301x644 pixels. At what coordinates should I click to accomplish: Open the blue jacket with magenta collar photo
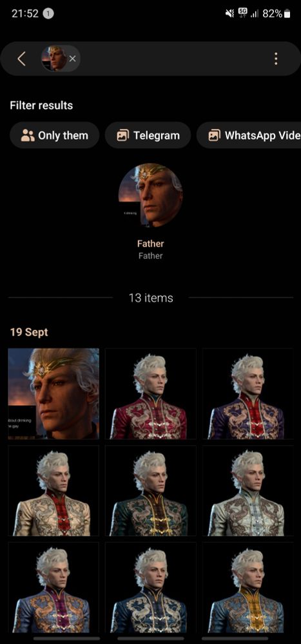click(53, 588)
